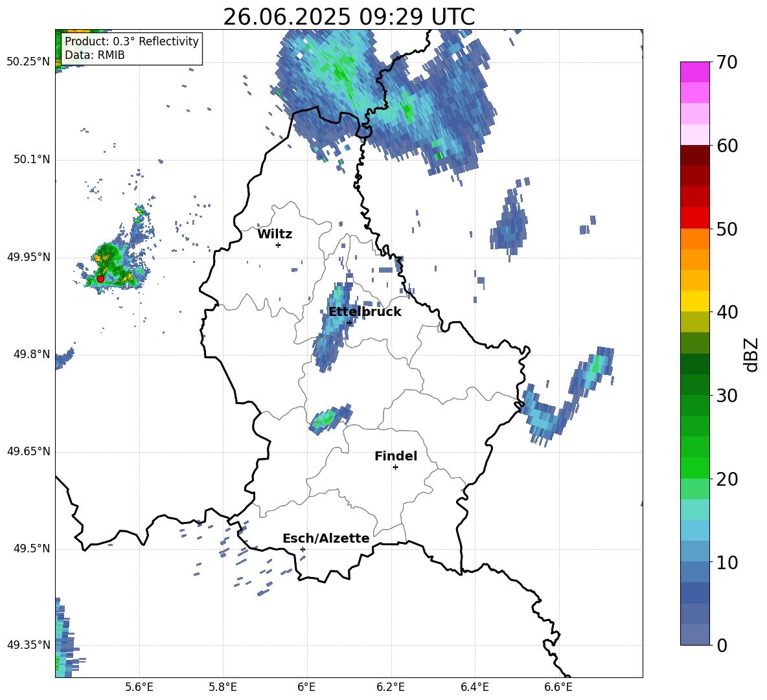This screenshot has height=700, width=767.
Task: Click the 50 value on colorbar
Action: click(727, 229)
